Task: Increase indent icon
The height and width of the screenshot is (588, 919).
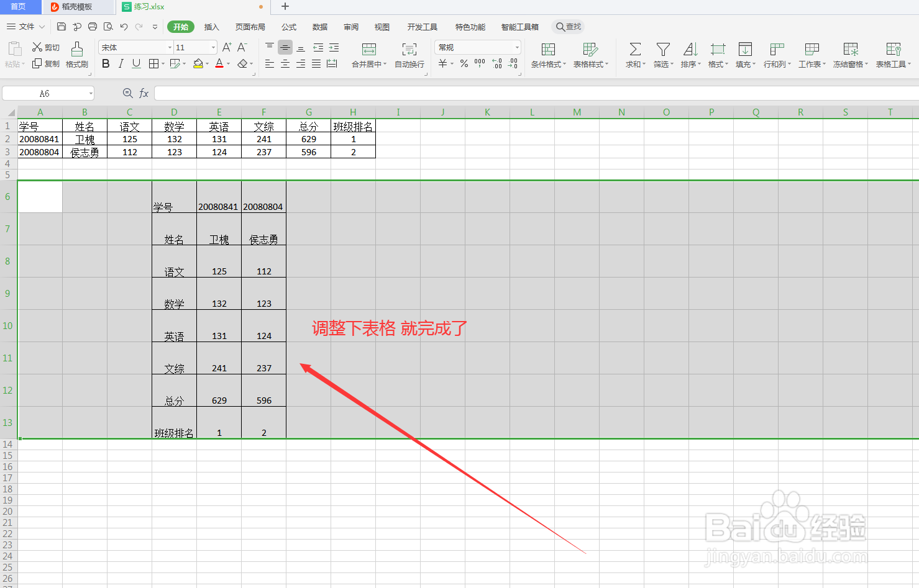Action: pos(334,47)
